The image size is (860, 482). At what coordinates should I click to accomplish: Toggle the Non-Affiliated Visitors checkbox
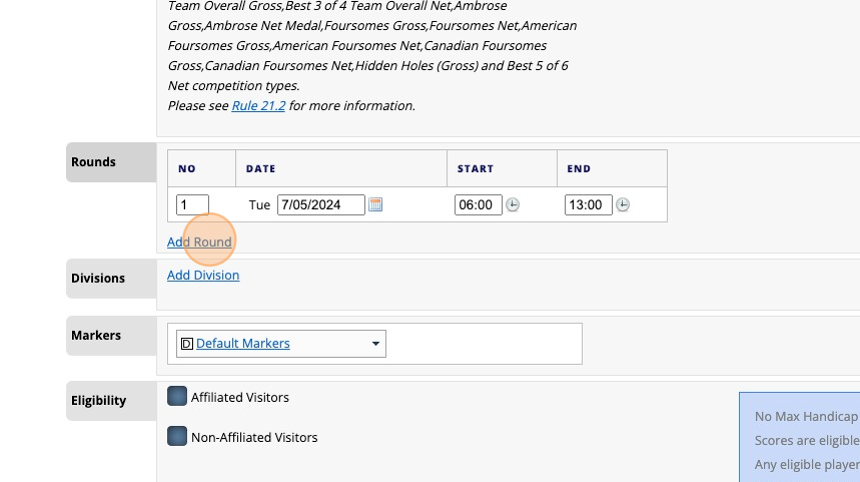tap(177, 437)
